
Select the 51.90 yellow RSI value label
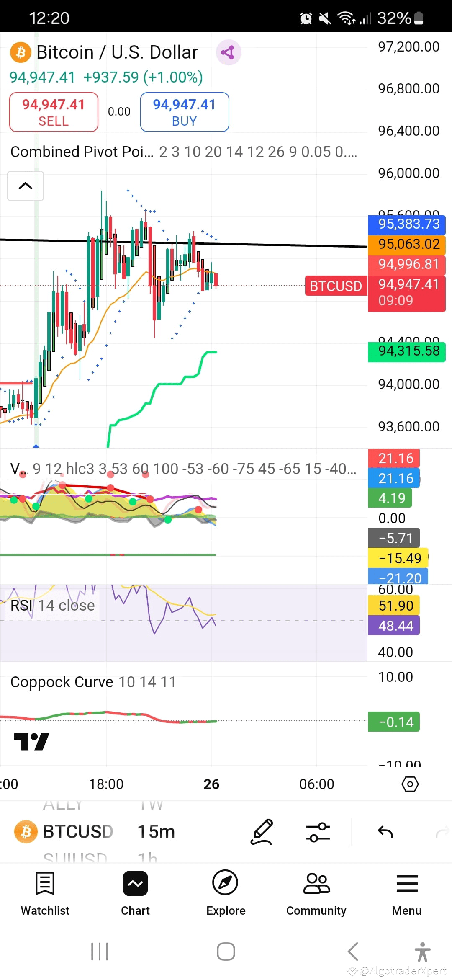point(394,606)
